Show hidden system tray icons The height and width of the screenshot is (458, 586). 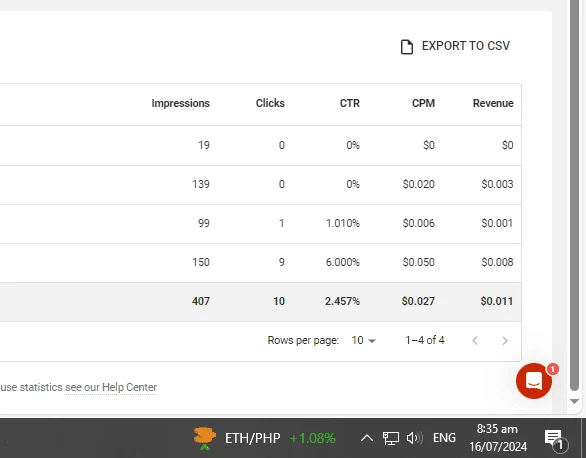tap(367, 438)
